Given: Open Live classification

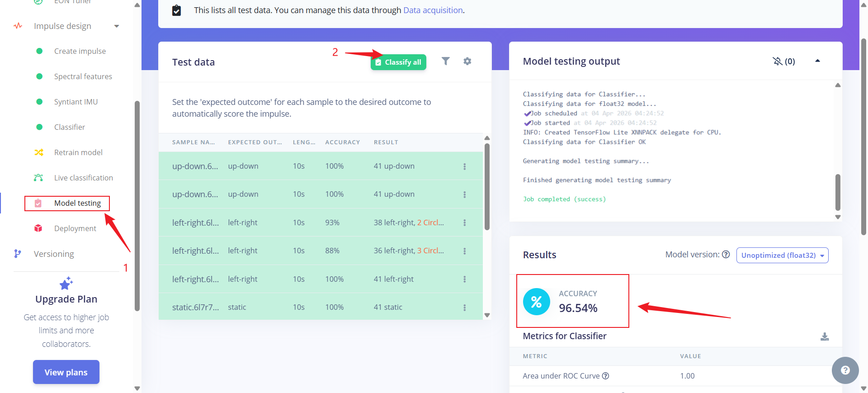Looking at the screenshot, I should (84, 178).
